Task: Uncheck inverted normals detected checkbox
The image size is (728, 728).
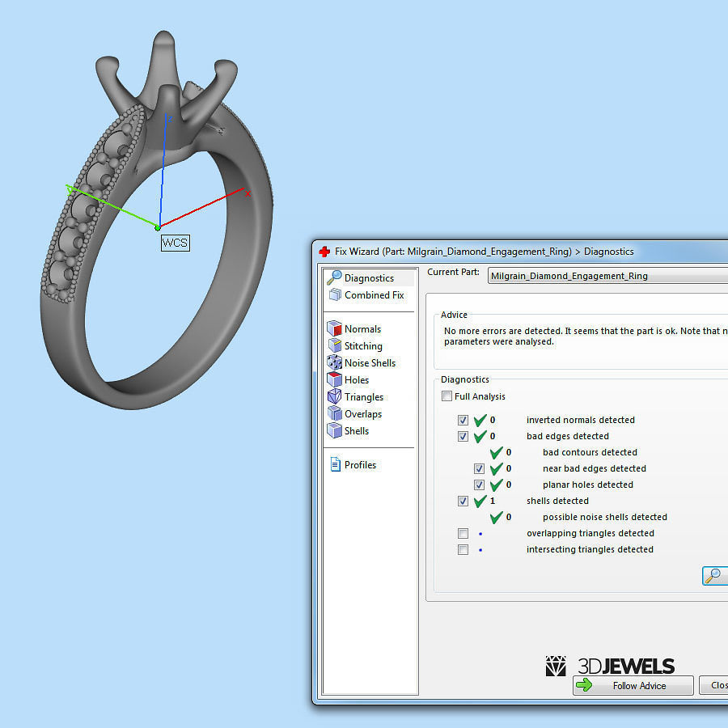Action: (463, 420)
